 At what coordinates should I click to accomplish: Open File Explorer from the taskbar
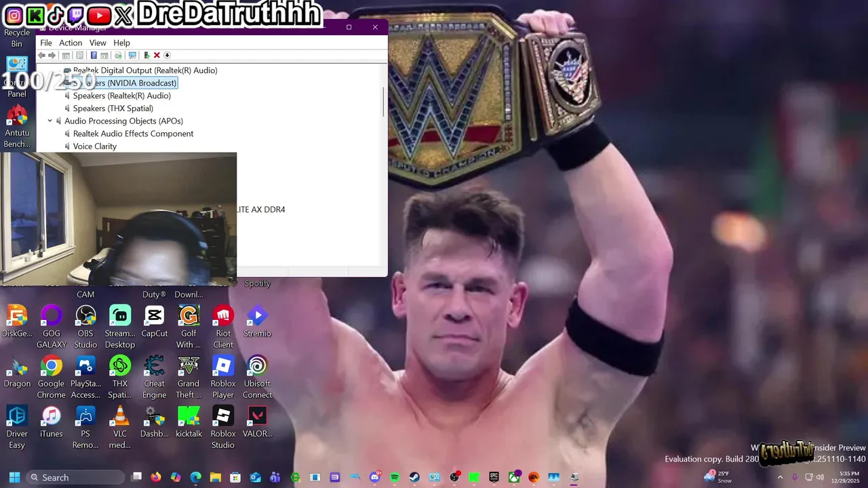pyautogui.click(x=216, y=477)
